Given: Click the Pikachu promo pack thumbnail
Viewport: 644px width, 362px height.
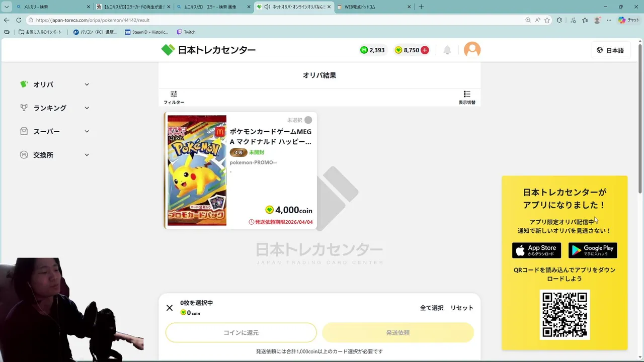Looking at the screenshot, I should click(197, 170).
